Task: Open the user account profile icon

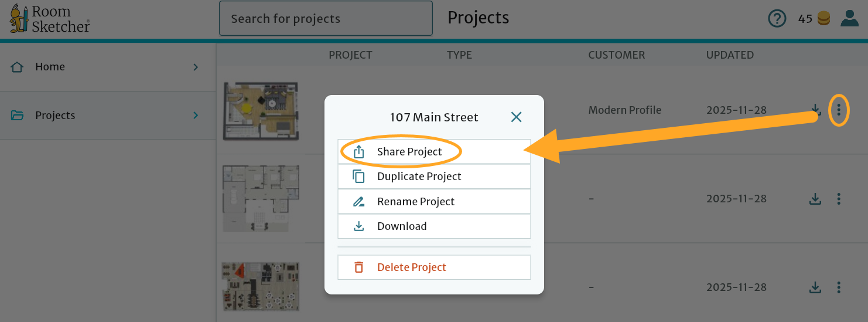Action: pyautogui.click(x=849, y=18)
